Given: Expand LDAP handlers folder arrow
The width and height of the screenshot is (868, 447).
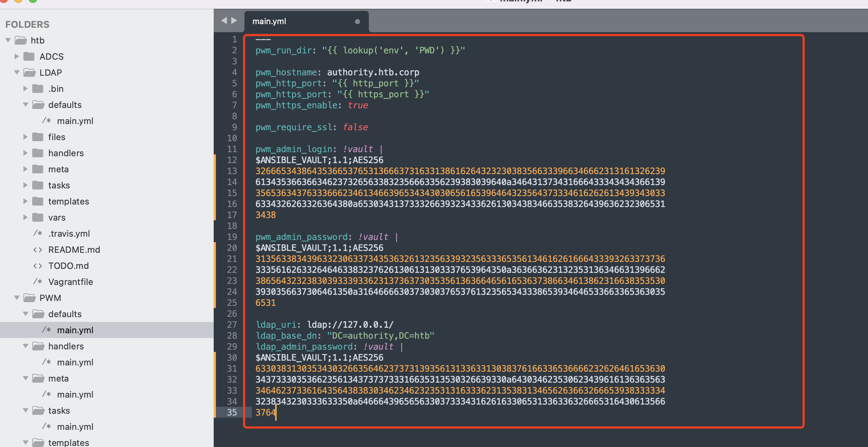Looking at the screenshot, I should 25,153.
